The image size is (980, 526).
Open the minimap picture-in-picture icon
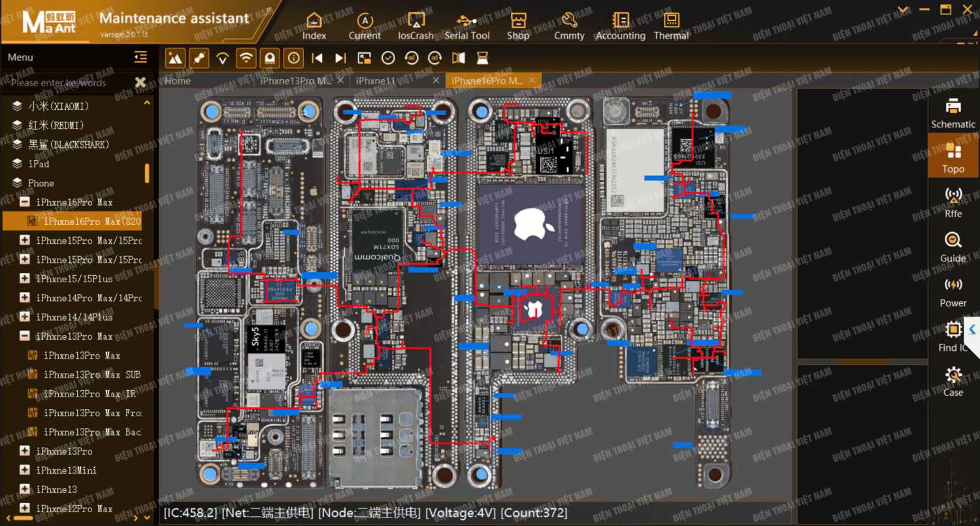365,58
